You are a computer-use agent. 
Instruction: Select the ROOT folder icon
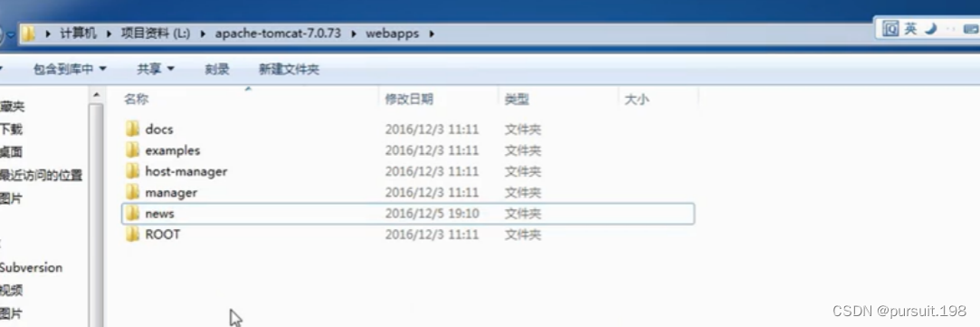coord(132,235)
